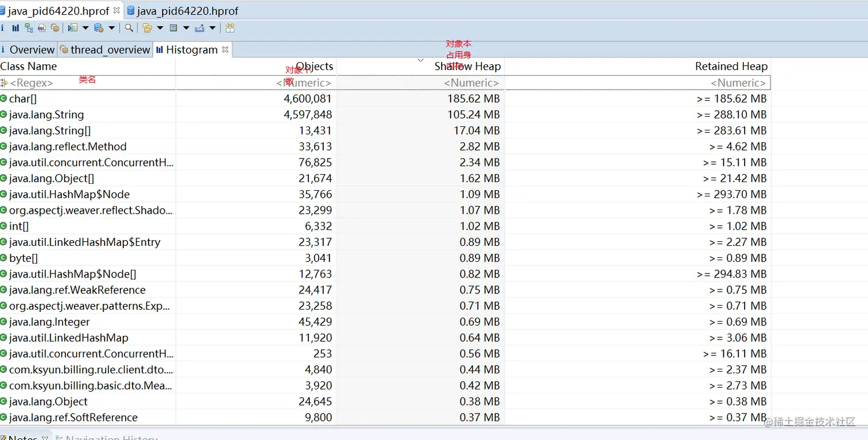This screenshot has height=440, width=868.
Task: Open the Overview 'i' toolbar icon
Action: click(2, 28)
